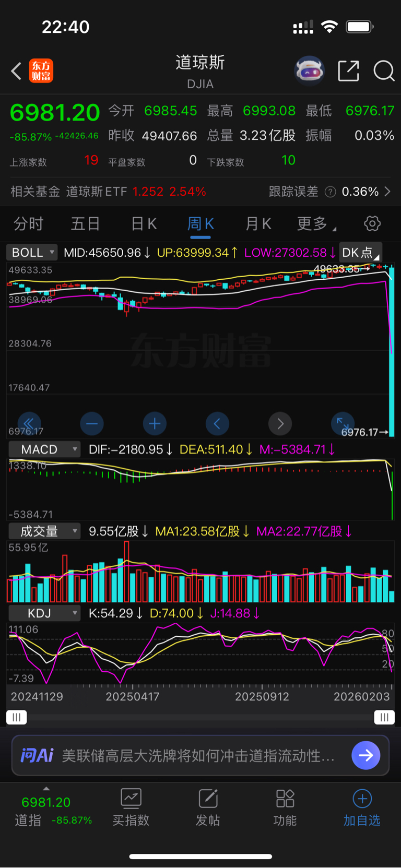
Task: Tap the DIF:-2180.95 MACD value
Action: tap(131, 449)
